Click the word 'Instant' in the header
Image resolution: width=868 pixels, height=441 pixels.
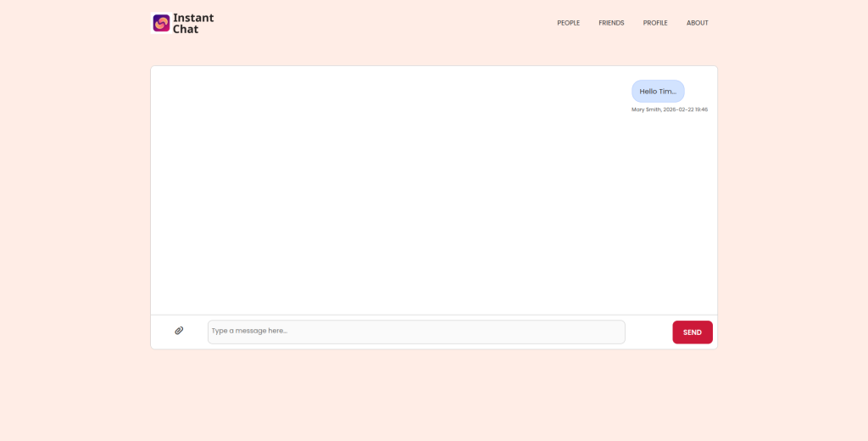(x=193, y=18)
